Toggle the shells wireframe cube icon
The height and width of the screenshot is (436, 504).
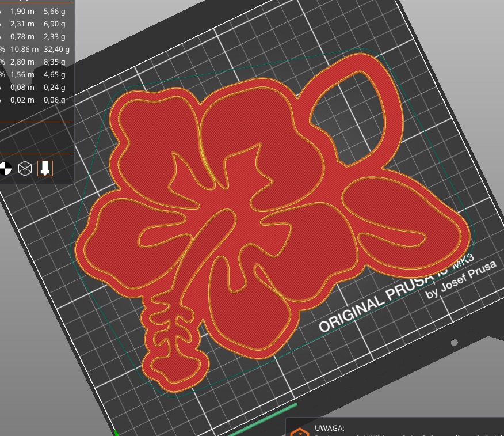coord(25,169)
